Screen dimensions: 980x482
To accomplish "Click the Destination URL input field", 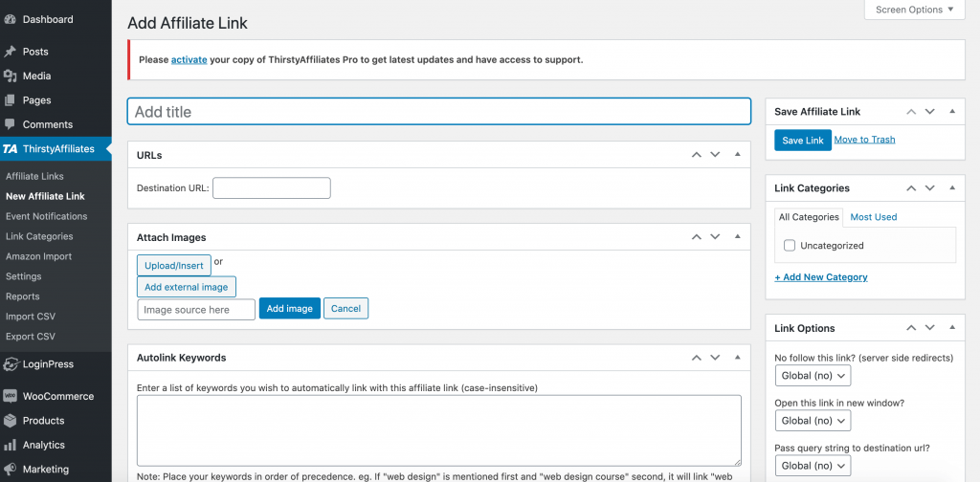I will (x=272, y=188).
